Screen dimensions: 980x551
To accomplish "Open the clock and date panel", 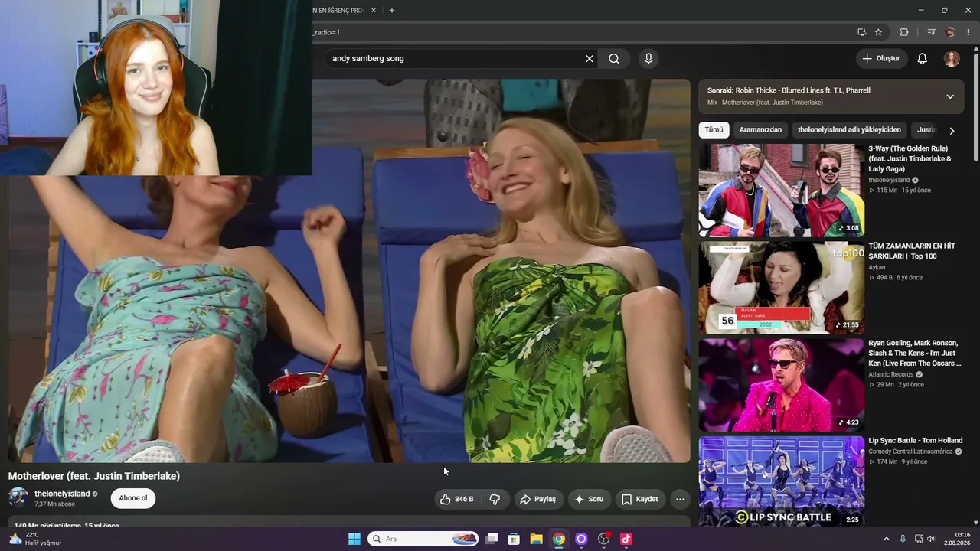I will pos(959,539).
